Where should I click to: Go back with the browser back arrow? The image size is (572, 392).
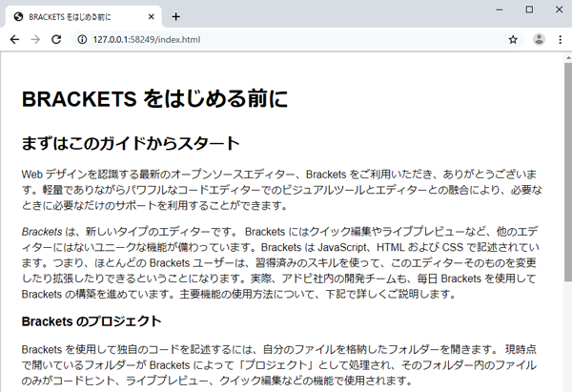14,39
